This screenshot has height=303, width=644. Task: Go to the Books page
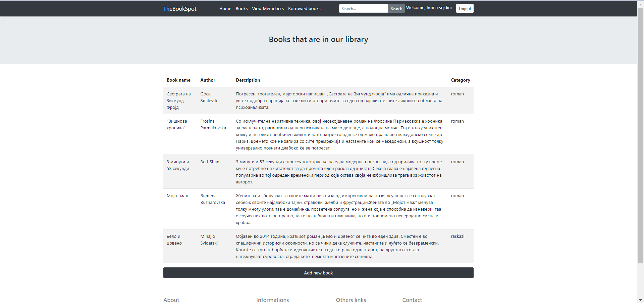(241, 9)
